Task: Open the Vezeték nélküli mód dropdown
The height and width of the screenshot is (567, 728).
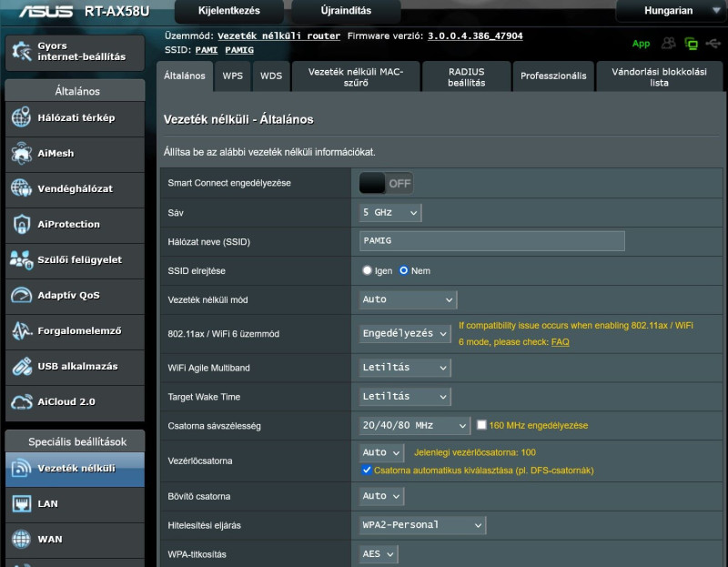Action: tap(408, 299)
